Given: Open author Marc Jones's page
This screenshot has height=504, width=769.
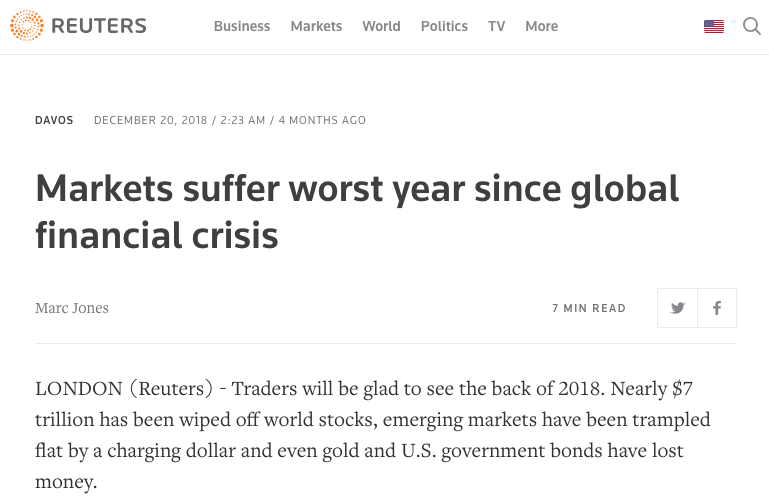Looking at the screenshot, I should (x=72, y=308).
